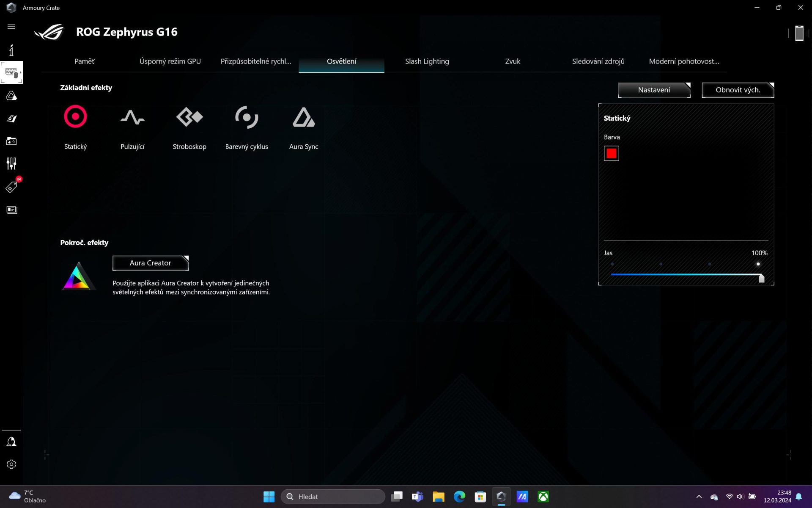
Task: Open News page icon in sidebar
Action: pyautogui.click(x=11, y=210)
